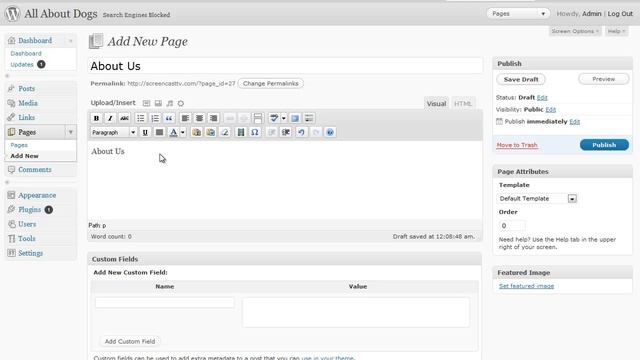
Task: Open the Users menu
Action: [27, 224]
